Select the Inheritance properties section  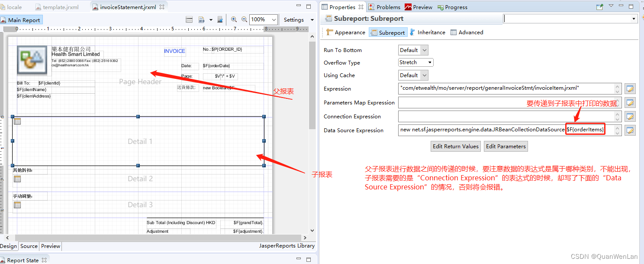pos(427,32)
